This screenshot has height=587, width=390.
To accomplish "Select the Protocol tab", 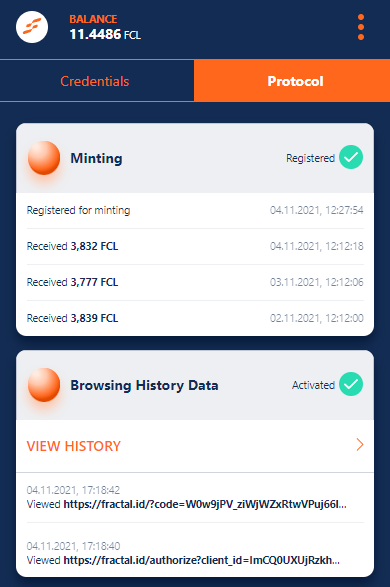I will 292,81.
